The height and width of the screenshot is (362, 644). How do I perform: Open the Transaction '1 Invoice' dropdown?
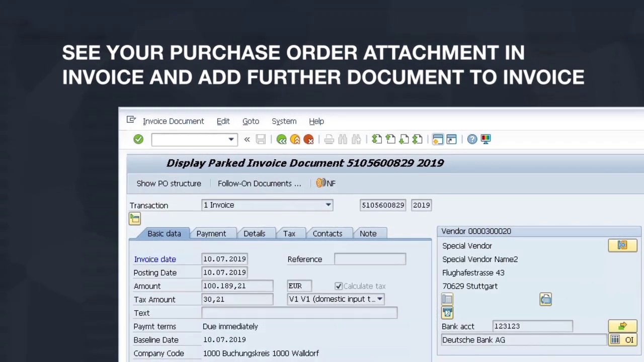coord(328,205)
